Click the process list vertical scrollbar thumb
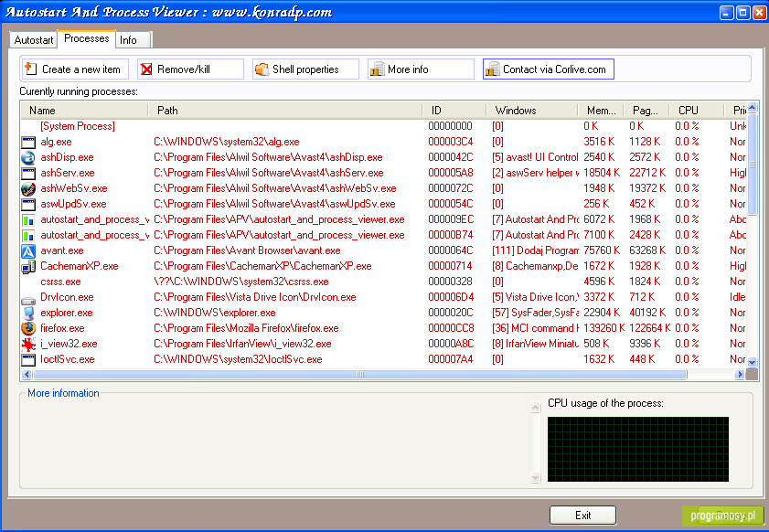The image size is (769, 532). [753, 165]
